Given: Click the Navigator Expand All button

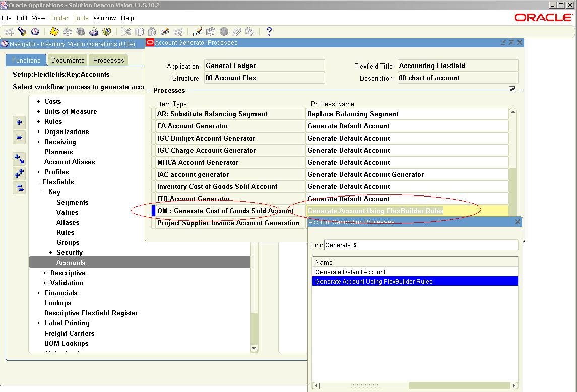Looking at the screenshot, I should click(19, 173).
